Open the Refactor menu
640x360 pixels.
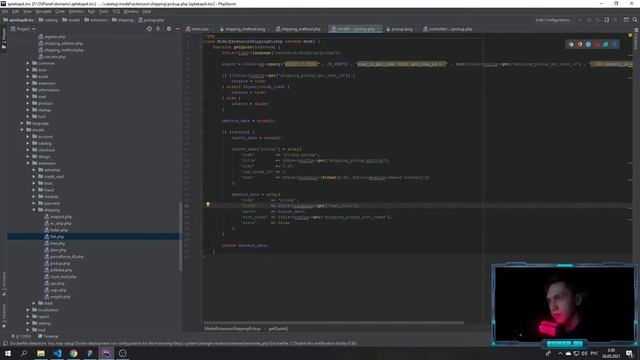point(76,12)
